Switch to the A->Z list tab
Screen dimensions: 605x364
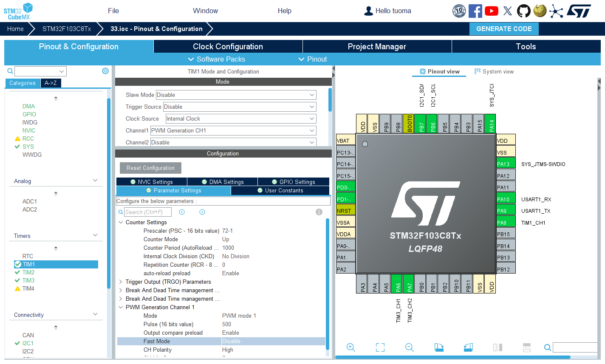tap(51, 83)
